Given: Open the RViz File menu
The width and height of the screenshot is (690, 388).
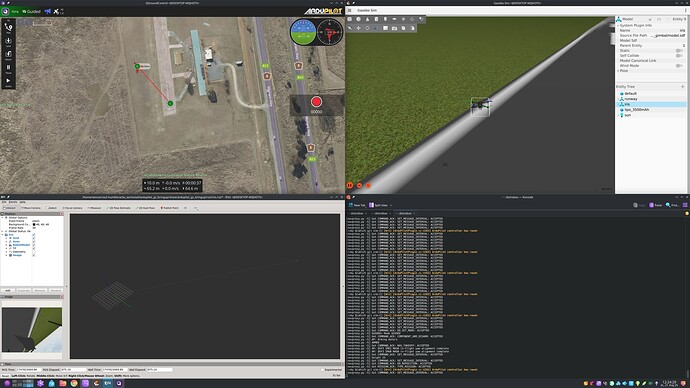Looking at the screenshot, I should [x=4, y=202].
